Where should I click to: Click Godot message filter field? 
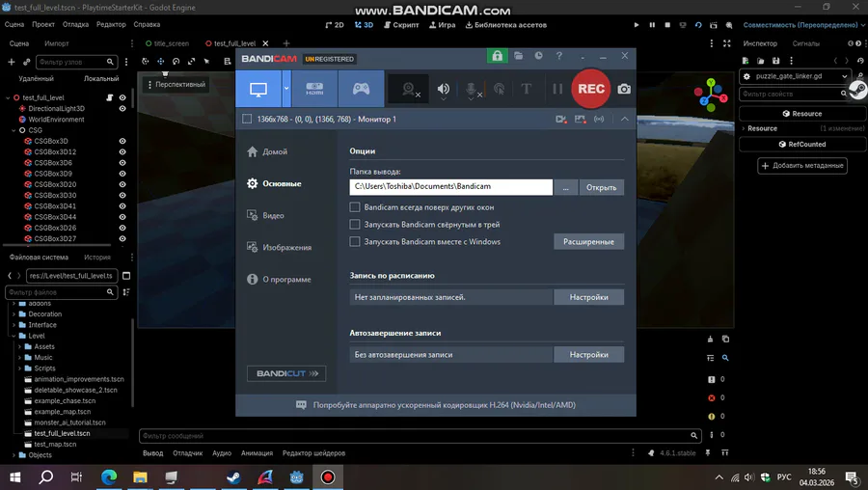(420, 436)
